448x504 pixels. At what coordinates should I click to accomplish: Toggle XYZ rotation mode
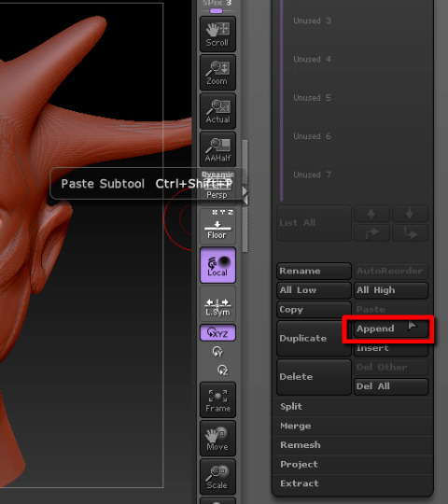tap(217, 332)
